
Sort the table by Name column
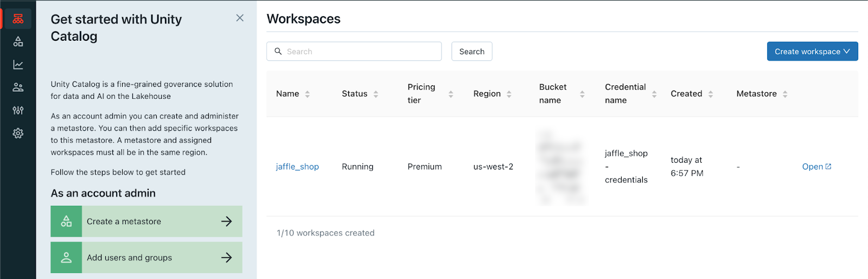307,94
